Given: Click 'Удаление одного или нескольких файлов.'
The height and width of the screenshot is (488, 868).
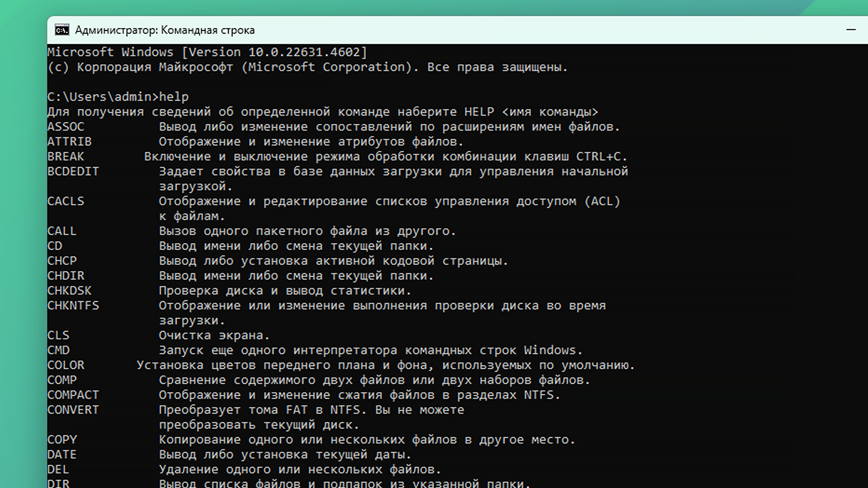Looking at the screenshot, I should pyautogui.click(x=300, y=469).
